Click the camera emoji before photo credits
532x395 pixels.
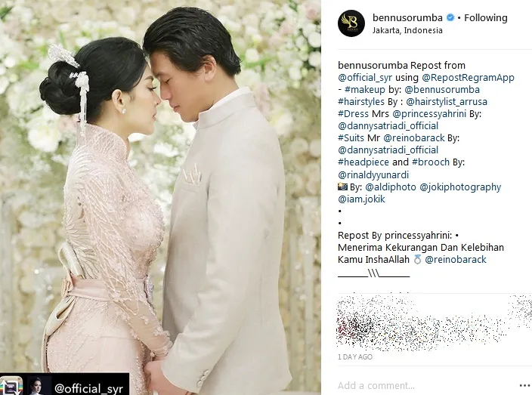coord(342,187)
